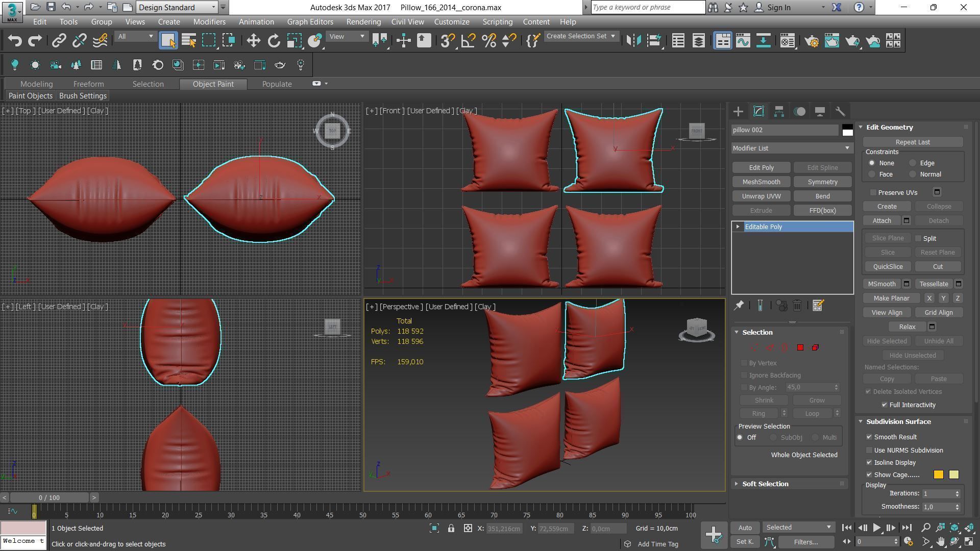Toggle Show Cage checkbox

(x=869, y=475)
